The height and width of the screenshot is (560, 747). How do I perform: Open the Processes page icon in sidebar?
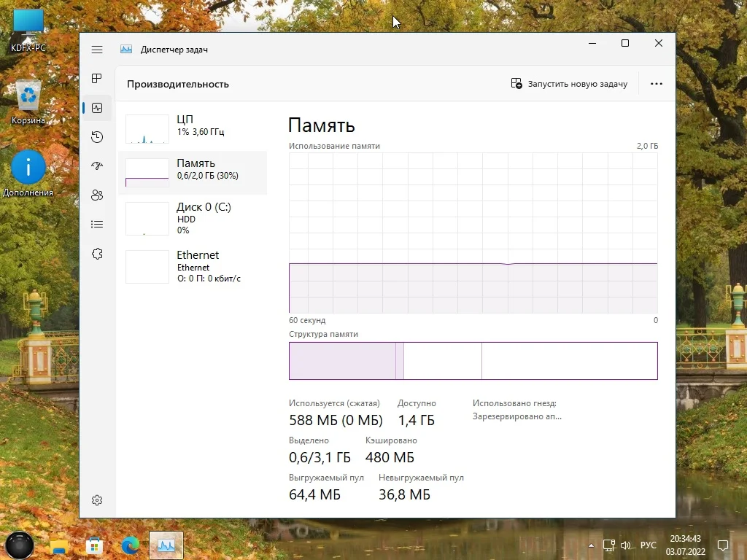click(x=97, y=79)
